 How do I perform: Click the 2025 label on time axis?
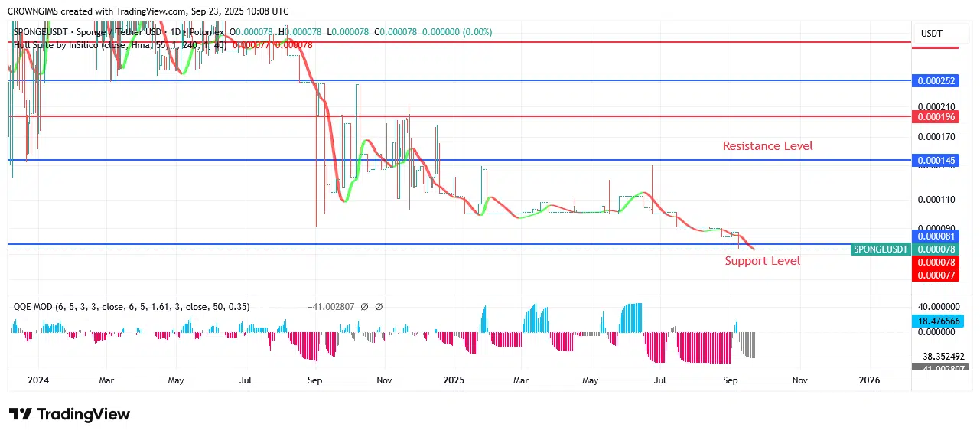pos(454,380)
